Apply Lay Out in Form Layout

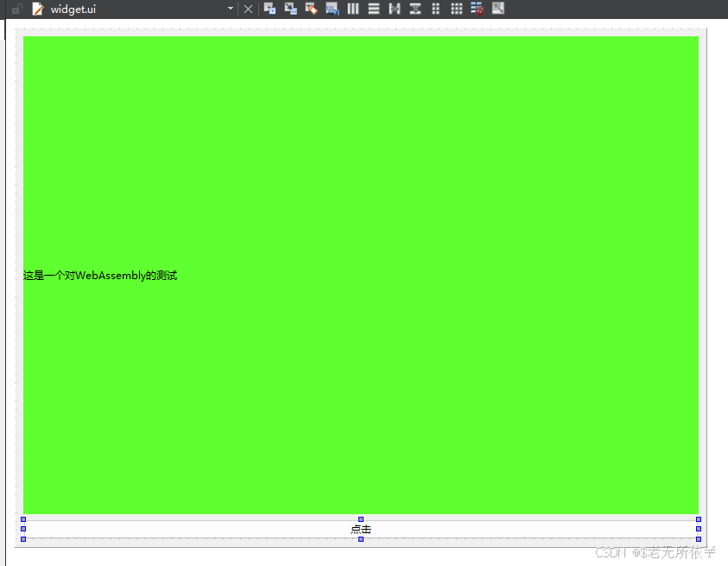(x=436, y=9)
